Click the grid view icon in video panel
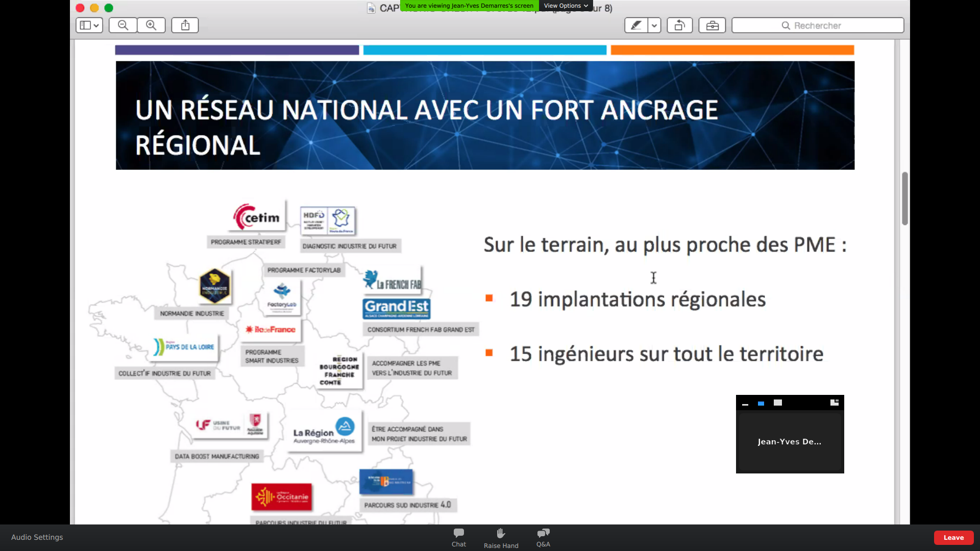The image size is (980, 551). 835,403
